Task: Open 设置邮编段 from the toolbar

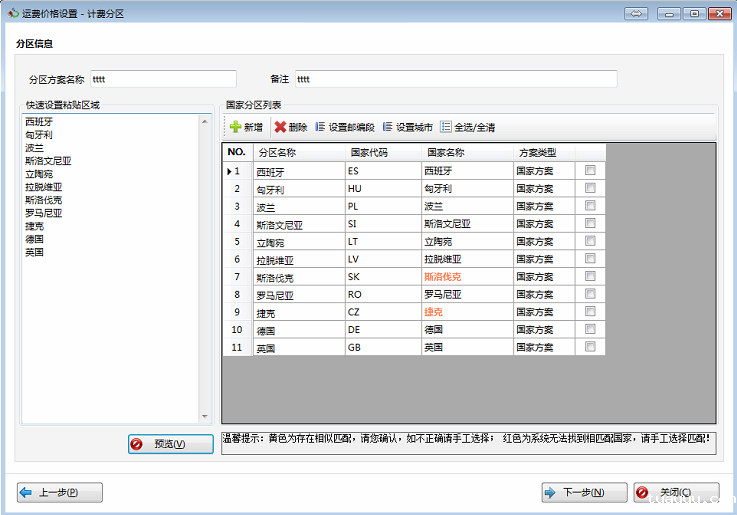Action: [x=345, y=127]
